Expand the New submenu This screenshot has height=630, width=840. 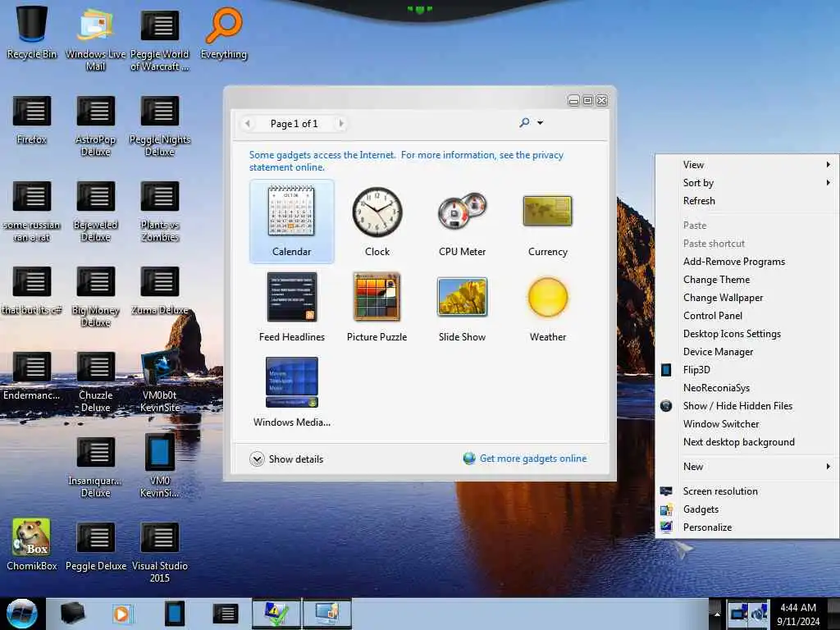(746, 467)
